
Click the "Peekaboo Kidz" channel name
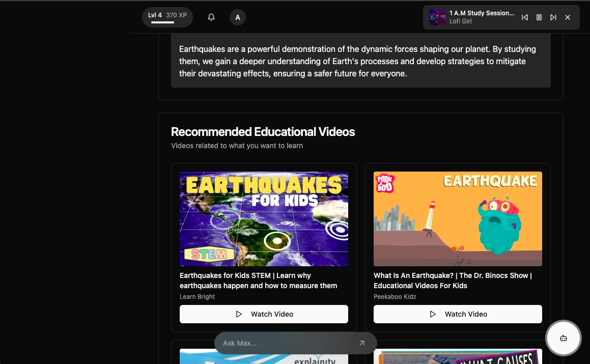coord(395,297)
